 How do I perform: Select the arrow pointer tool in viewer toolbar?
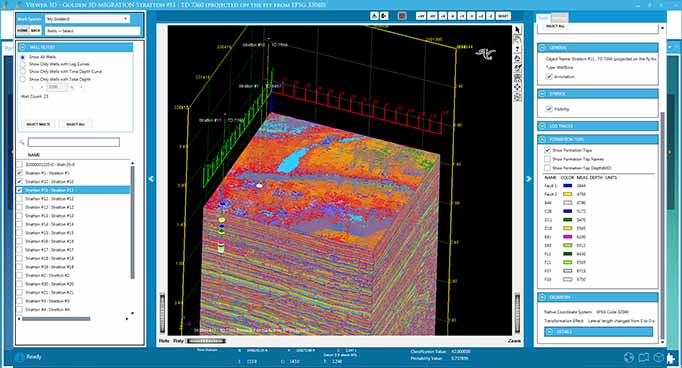(x=517, y=30)
